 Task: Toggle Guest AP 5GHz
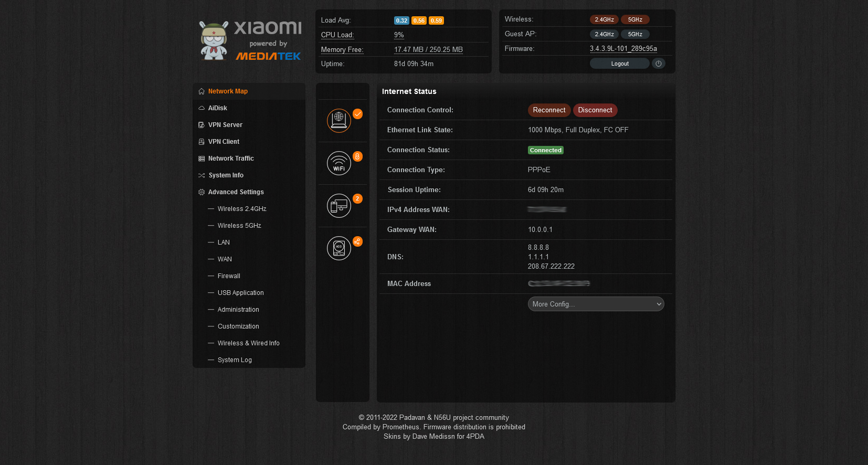[635, 34]
